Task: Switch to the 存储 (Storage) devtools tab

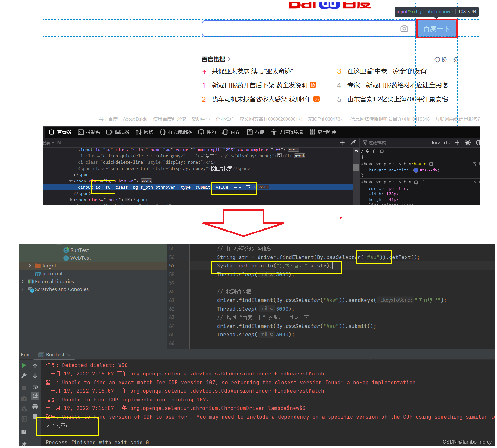Action: [256, 132]
